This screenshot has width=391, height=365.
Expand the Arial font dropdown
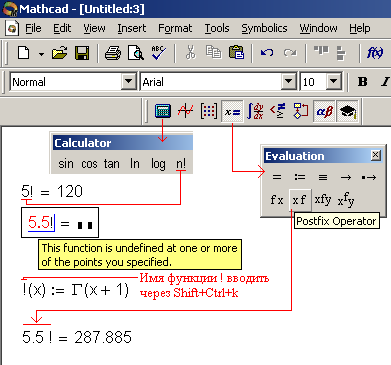(289, 81)
